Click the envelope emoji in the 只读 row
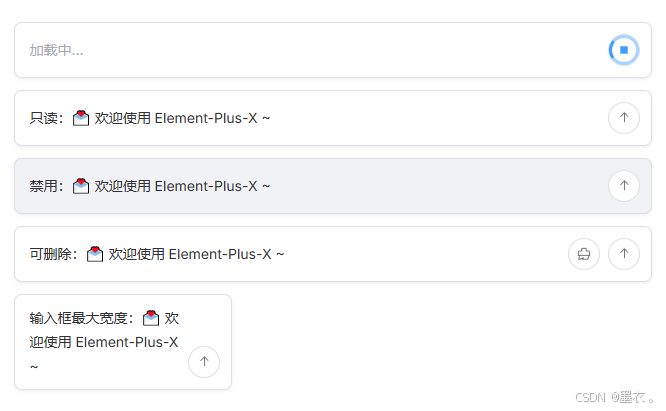 point(82,118)
